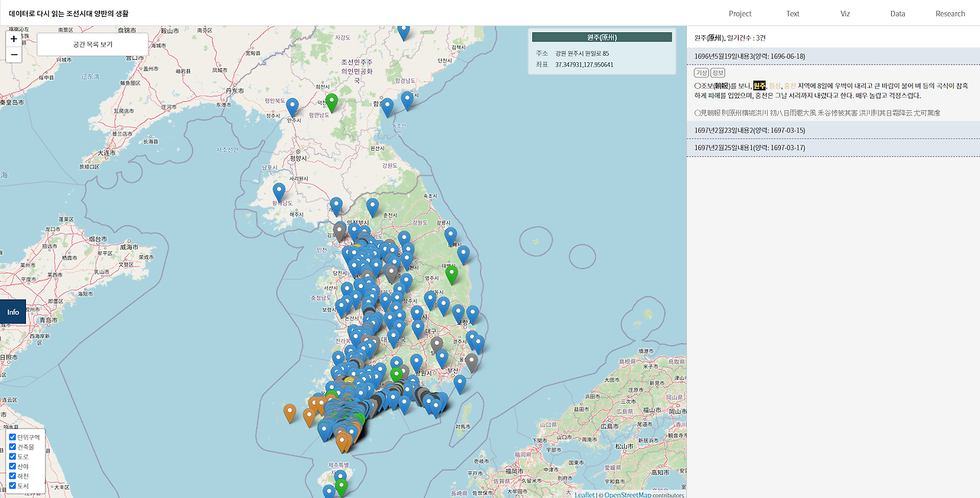Screen dimensions: 980x498
Task: Select the westernmost orange marker in the sea
Action: [x=289, y=414]
